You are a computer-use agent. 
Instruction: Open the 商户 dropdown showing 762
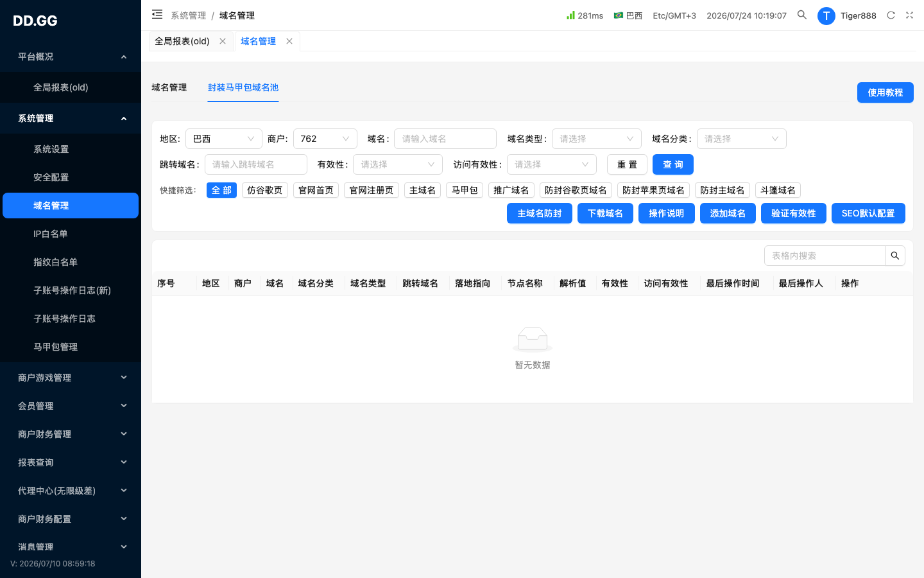tap(325, 139)
